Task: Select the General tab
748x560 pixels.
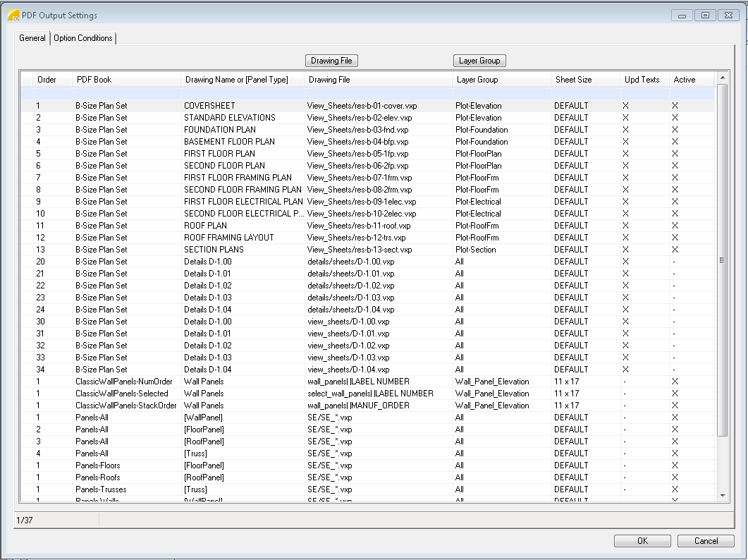Action: click(x=32, y=38)
